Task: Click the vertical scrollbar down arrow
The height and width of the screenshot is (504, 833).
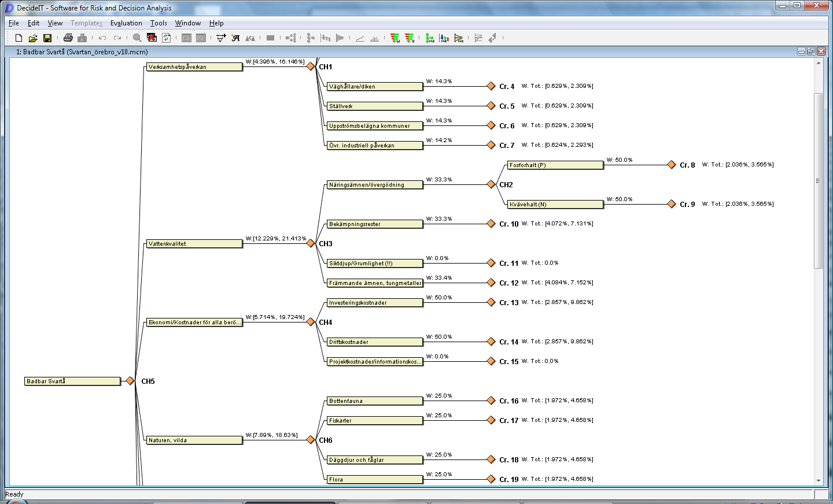Action: click(x=819, y=480)
